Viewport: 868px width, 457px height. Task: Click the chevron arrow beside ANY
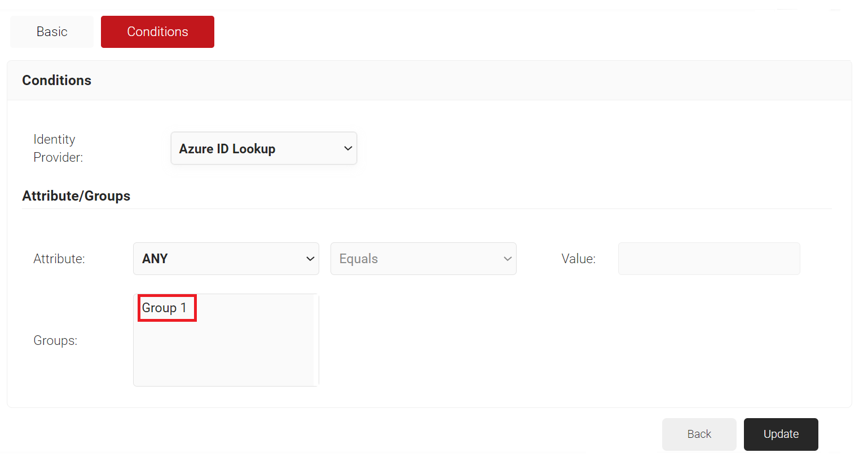(310, 259)
